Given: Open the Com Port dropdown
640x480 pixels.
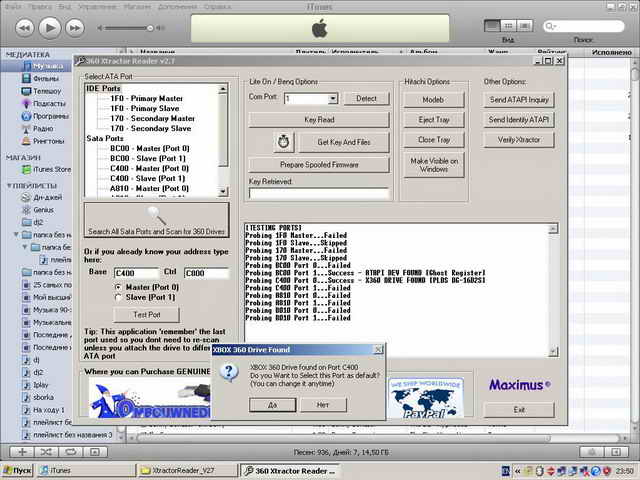Looking at the screenshot, I should coord(333,98).
